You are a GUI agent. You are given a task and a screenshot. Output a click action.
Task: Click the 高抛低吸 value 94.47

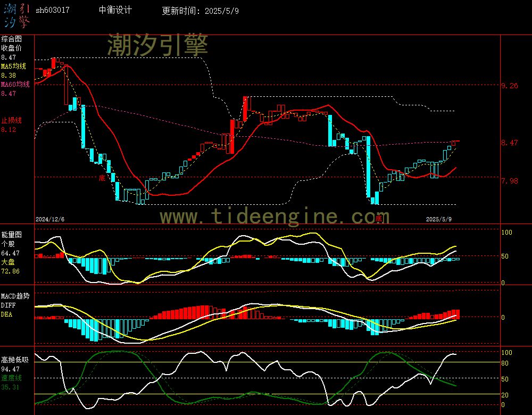[x=10, y=369]
